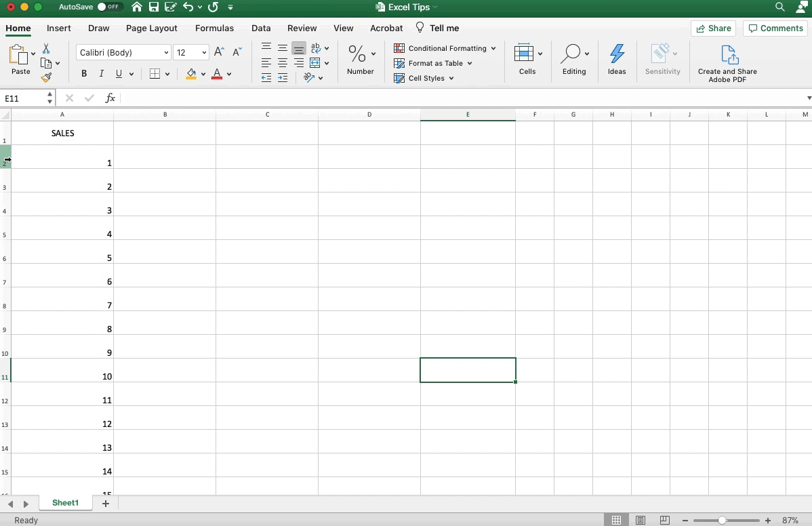Screen dimensions: 812x526
Task: Click the Cut scissors icon
Action: [45, 49]
